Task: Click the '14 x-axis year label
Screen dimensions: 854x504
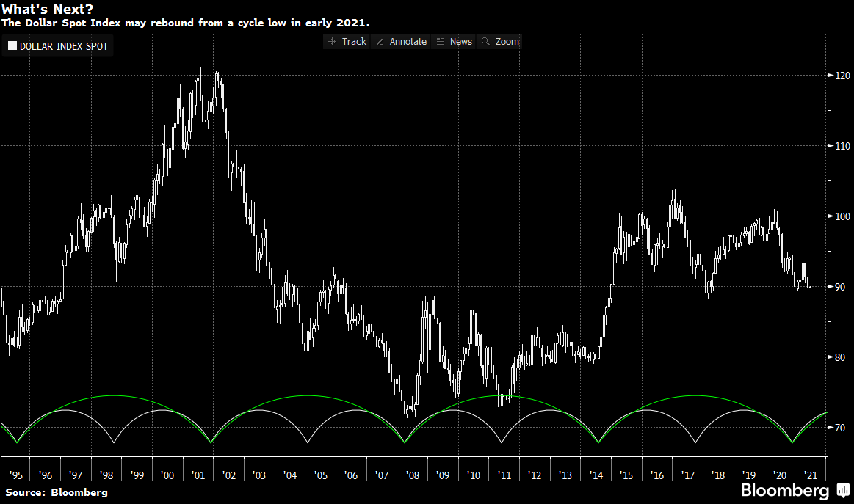Action: coord(596,475)
